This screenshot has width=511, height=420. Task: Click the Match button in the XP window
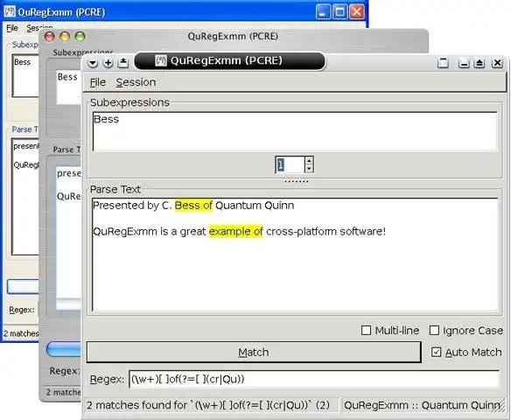[23, 287]
